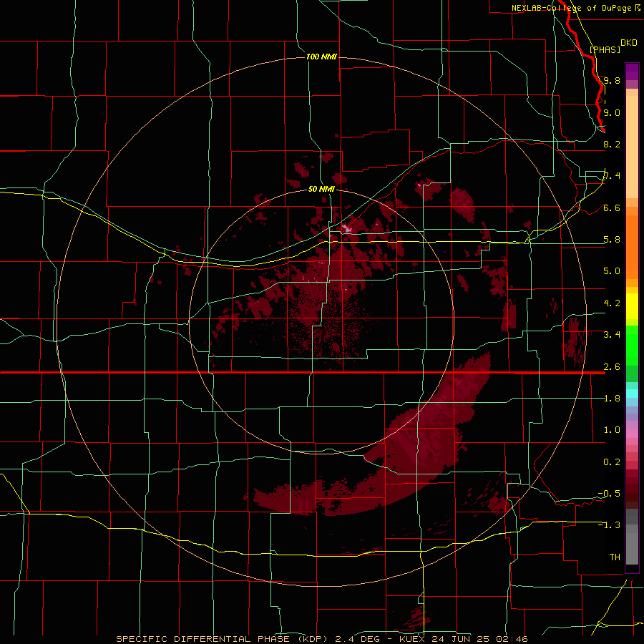Screen dimensions: 644x644
Task: Click the 9.8 legend value
Action: point(612,80)
